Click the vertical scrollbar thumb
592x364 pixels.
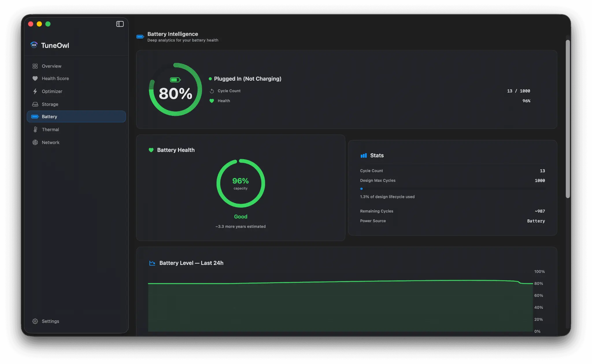click(568, 118)
